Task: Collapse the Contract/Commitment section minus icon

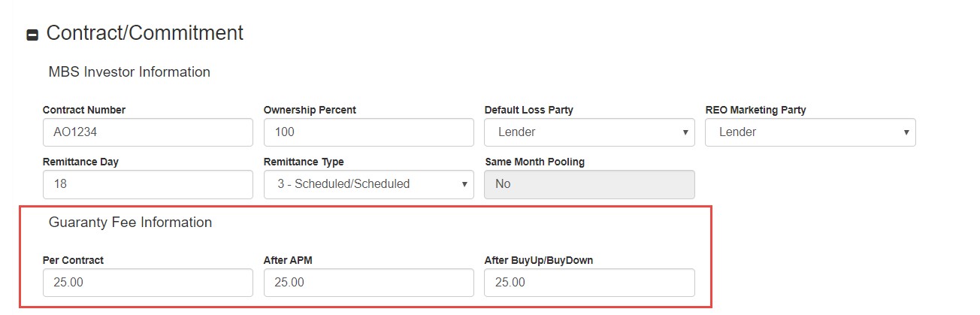Action: (32, 35)
